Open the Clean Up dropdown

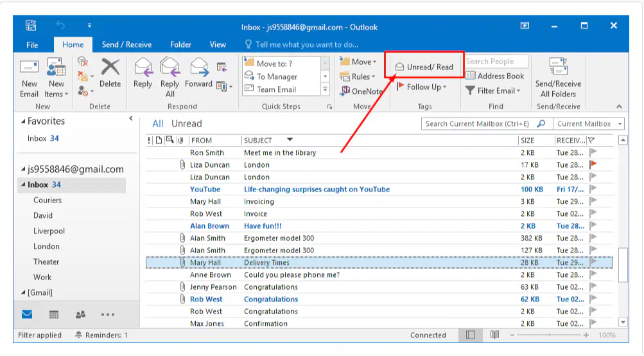[x=85, y=76]
